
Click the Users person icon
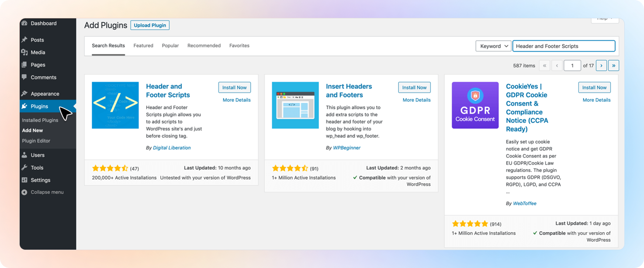click(x=24, y=155)
